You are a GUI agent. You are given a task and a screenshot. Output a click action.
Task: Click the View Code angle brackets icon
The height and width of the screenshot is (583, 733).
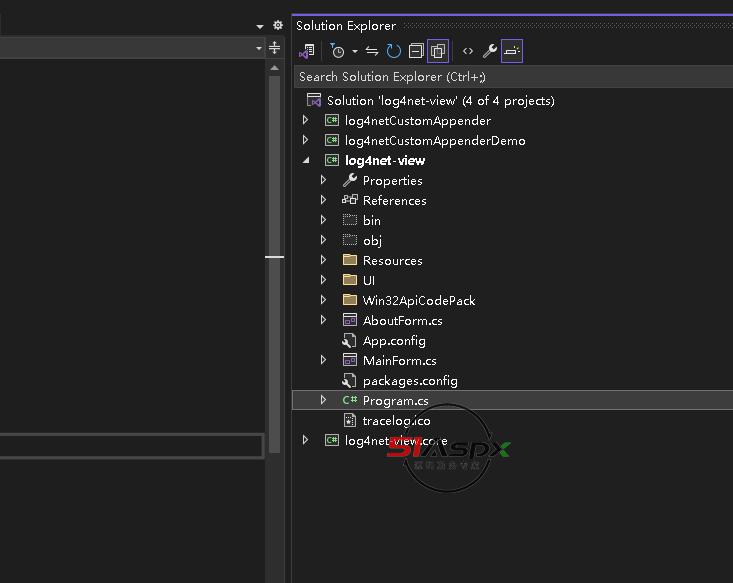(x=467, y=51)
